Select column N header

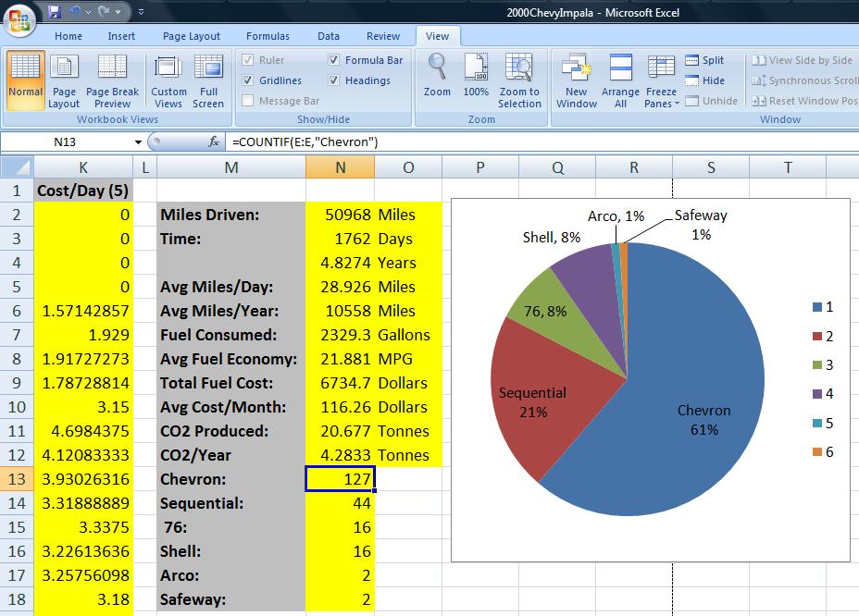pyautogui.click(x=341, y=167)
